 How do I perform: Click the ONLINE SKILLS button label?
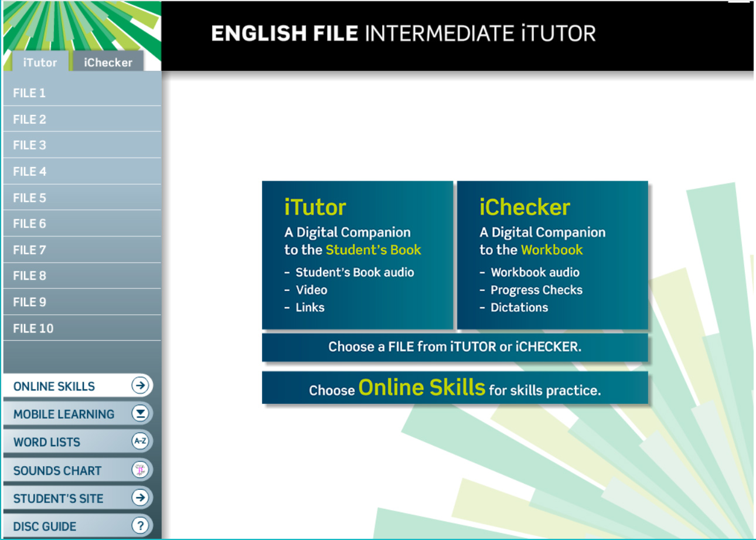[54, 386]
